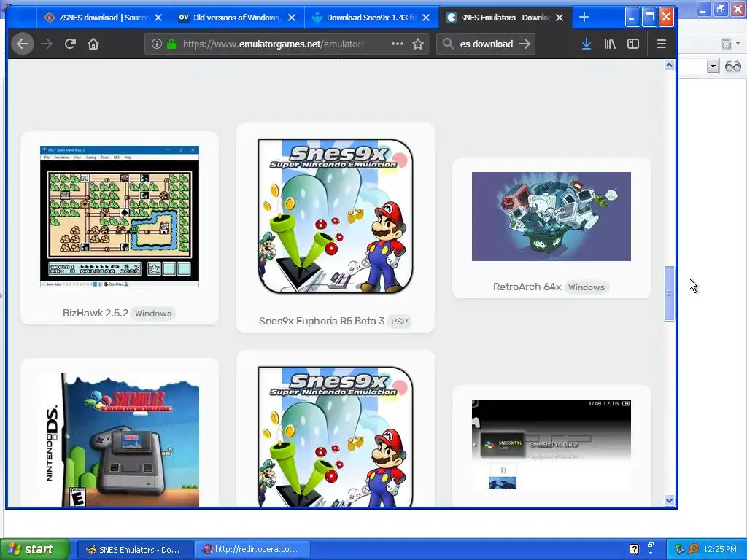The height and width of the screenshot is (560, 747).
Task: Open the RetroArch 64x thumbnail
Action: coord(551,216)
